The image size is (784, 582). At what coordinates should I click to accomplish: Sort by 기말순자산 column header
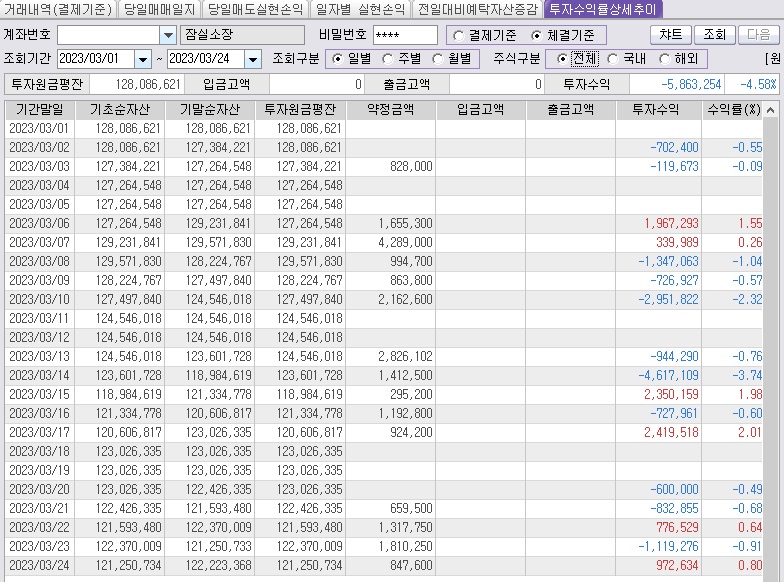click(x=210, y=110)
